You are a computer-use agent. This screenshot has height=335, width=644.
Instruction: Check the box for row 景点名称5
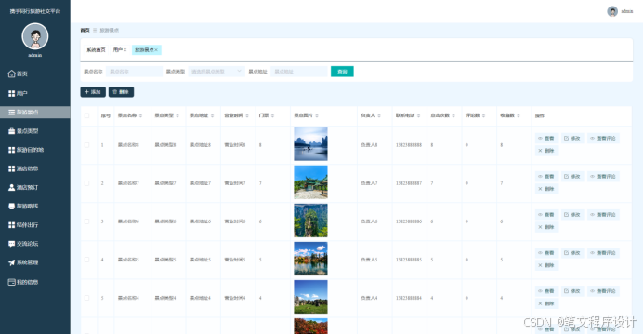(x=86, y=260)
